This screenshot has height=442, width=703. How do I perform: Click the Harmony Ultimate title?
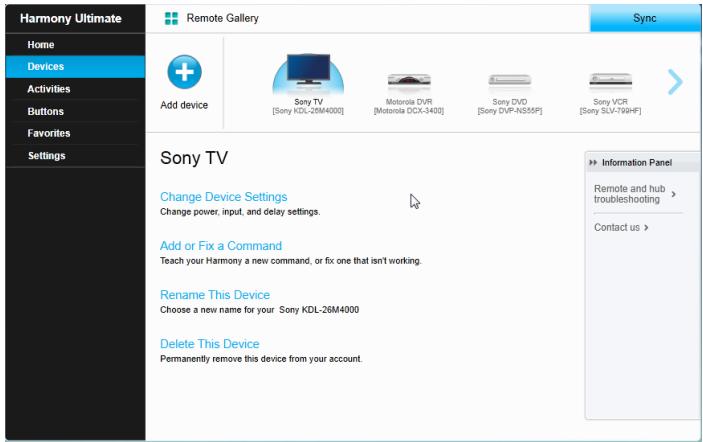click(71, 18)
